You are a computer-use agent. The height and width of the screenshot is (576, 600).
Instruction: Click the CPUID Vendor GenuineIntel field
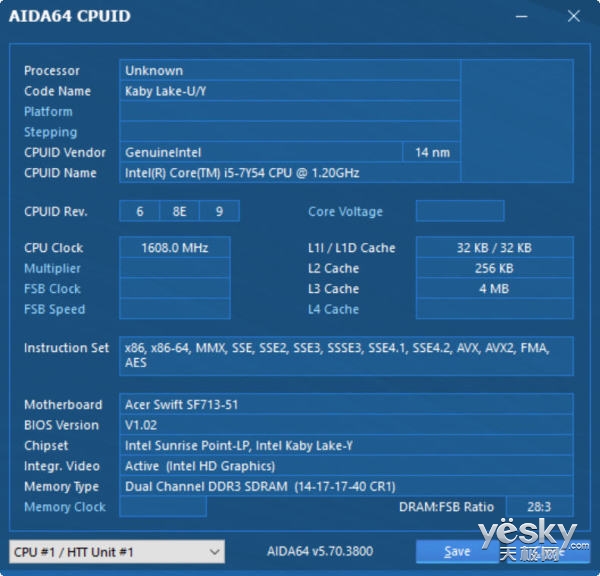(260, 152)
